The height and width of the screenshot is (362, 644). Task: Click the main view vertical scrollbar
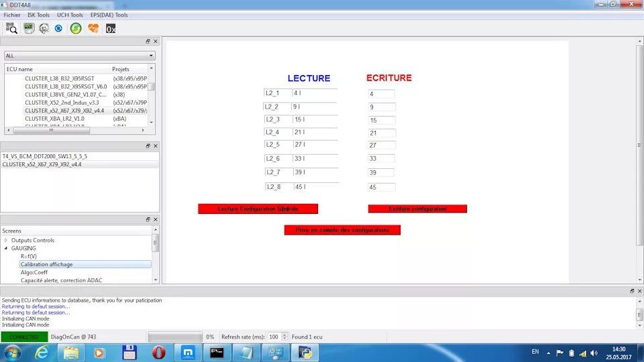pyautogui.click(x=639, y=145)
